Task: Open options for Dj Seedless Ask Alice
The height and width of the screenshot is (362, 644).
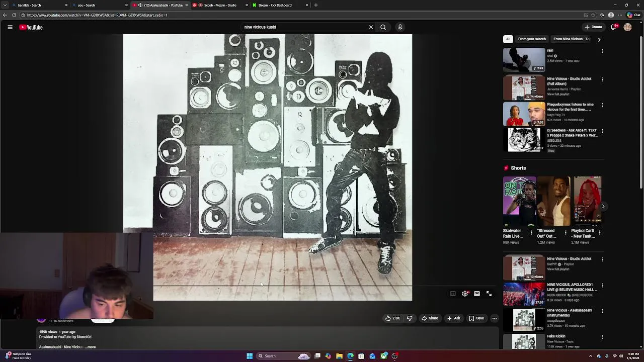Action: [x=602, y=131]
